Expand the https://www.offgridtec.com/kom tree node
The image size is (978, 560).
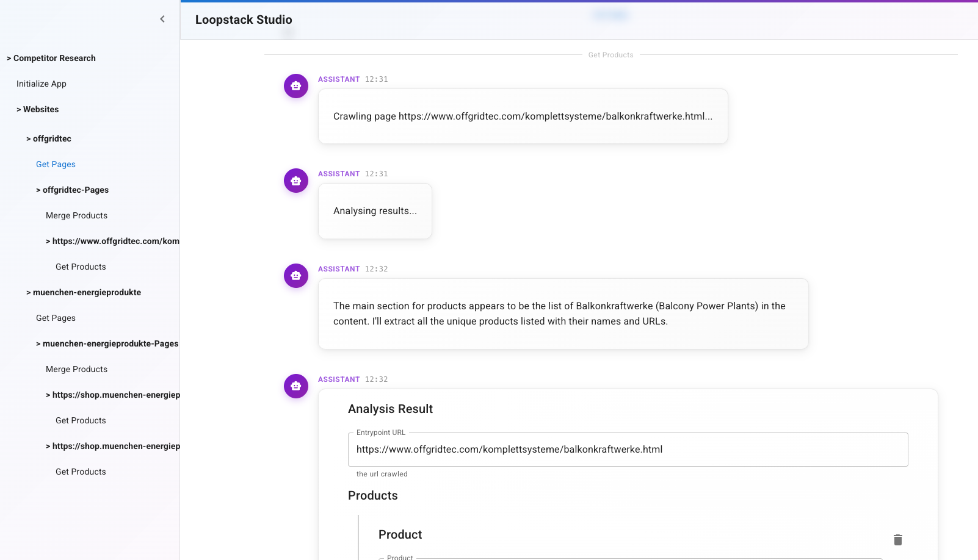[112, 241]
